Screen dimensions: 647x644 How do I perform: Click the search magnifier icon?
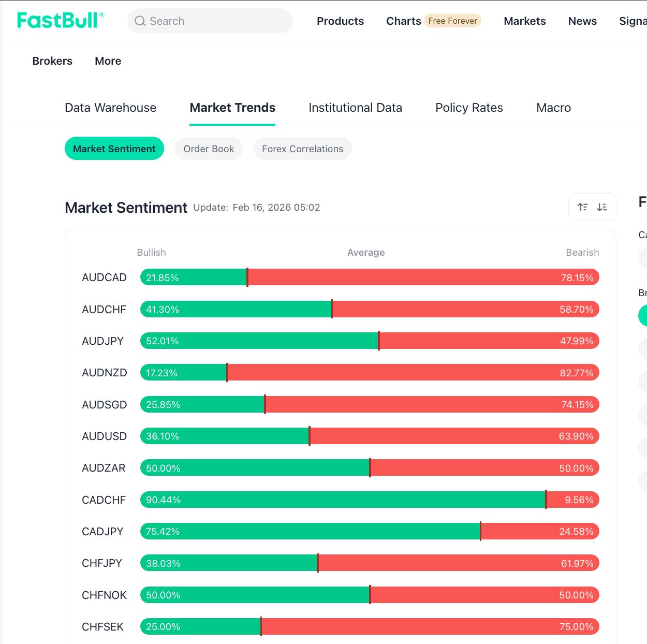pyautogui.click(x=140, y=21)
